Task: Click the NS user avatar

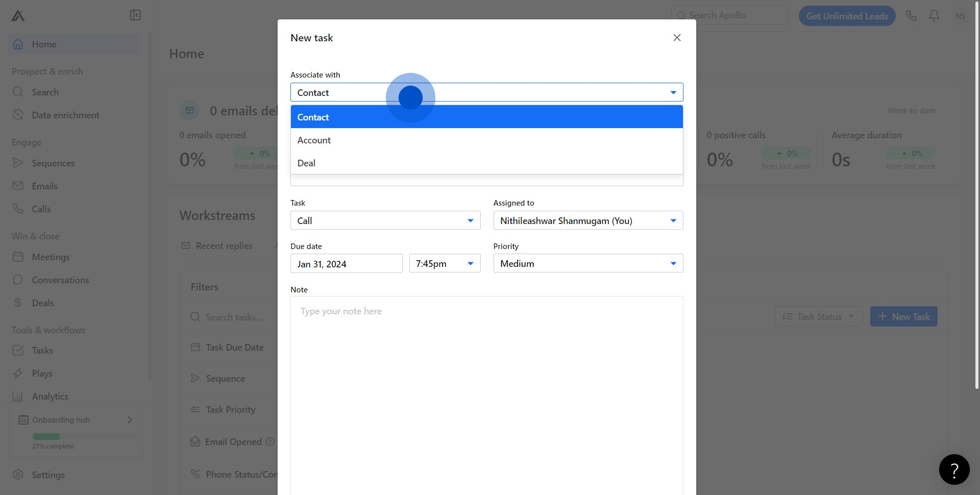Action: 960,16
